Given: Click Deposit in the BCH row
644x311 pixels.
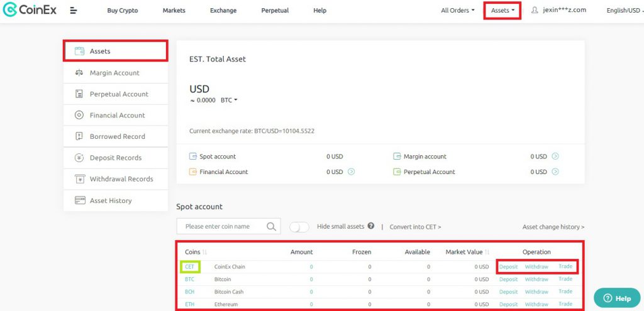Looking at the screenshot, I should point(508,292).
